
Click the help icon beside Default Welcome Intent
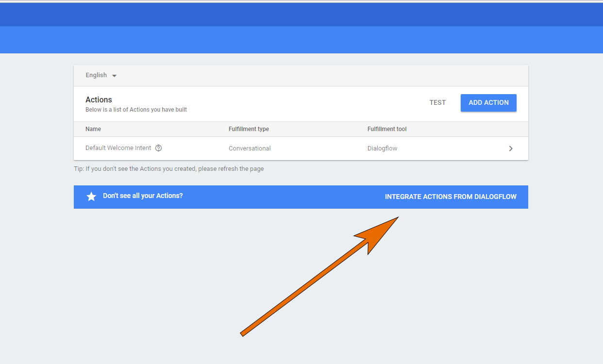click(x=158, y=148)
